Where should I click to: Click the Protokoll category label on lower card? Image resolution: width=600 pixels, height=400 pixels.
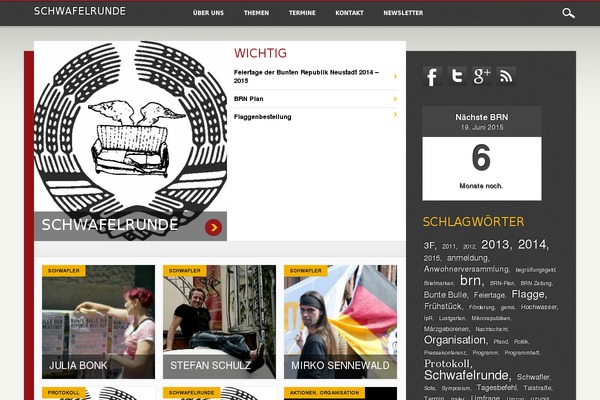pyautogui.click(x=64, y=393)
